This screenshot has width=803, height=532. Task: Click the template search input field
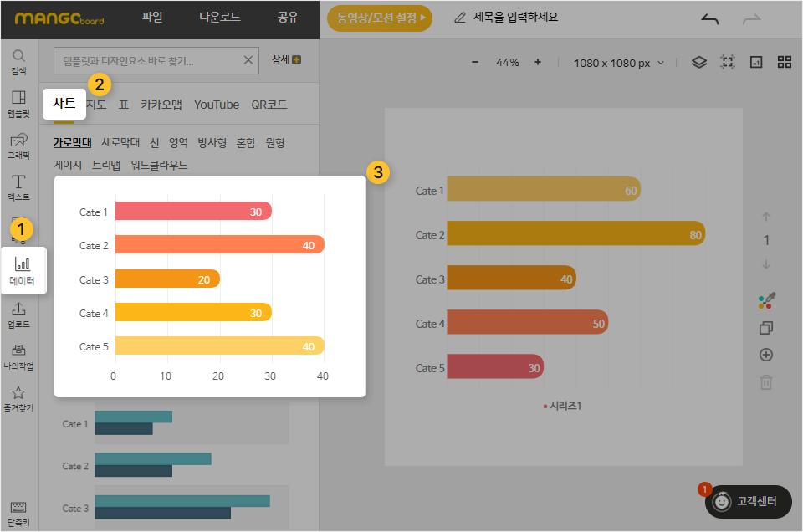pos(147,60)
